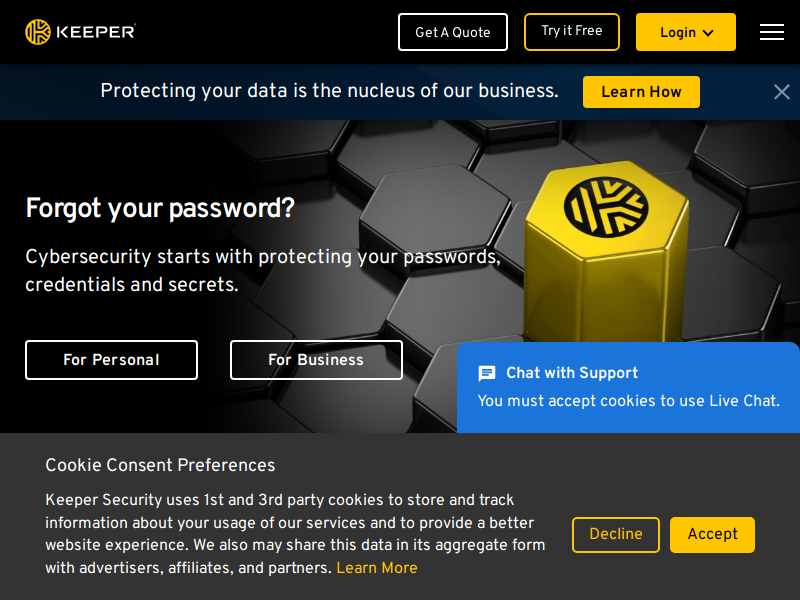Click the Get A Quote button
The image size is (800, 600).
click(453, 32)
